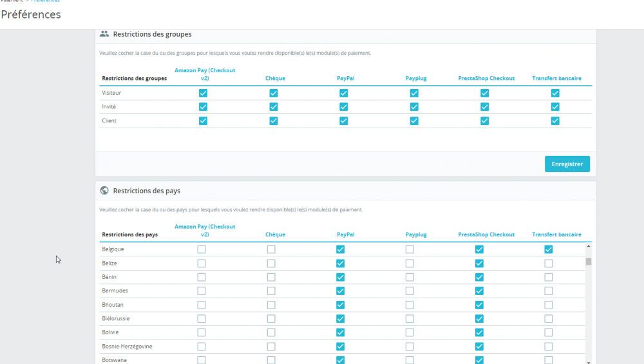
Task: Open Transfert bancaire header link in countries table
Action: pyautogui.click(x=556, y=235)
